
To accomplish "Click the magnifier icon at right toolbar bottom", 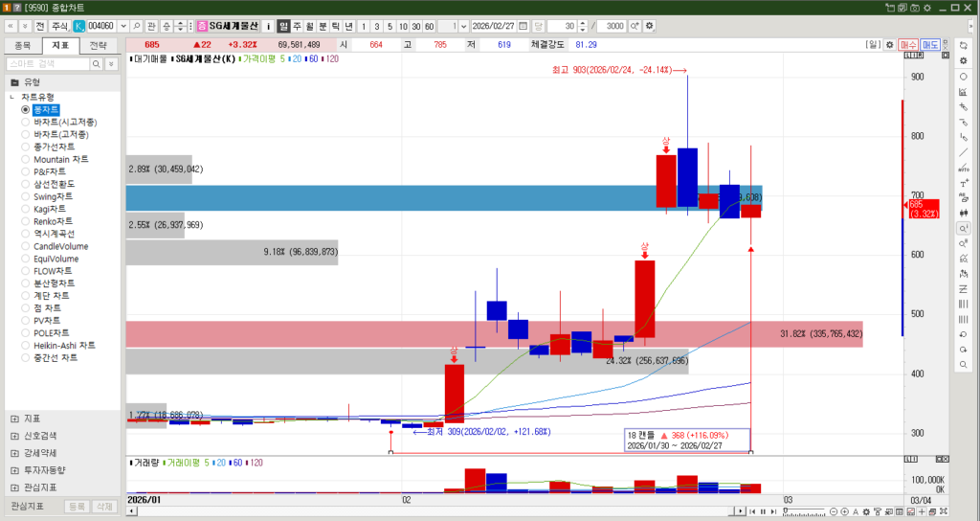I will tap(963, 365).
